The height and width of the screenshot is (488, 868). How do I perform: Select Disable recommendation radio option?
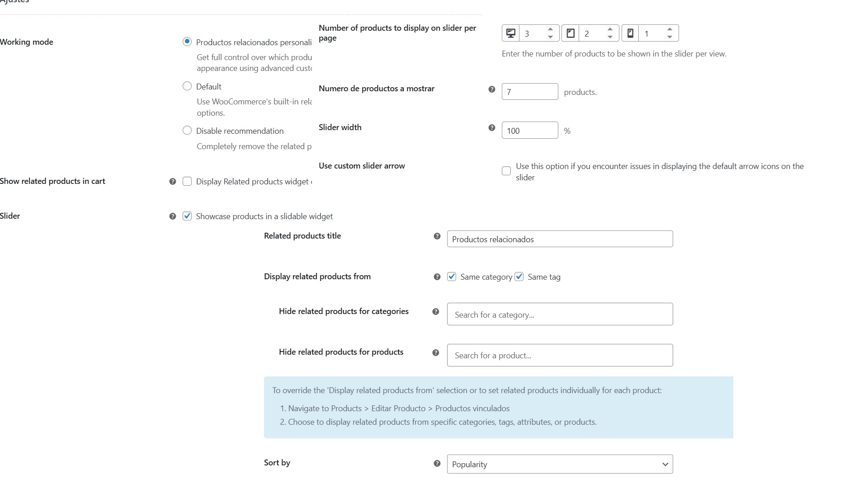click(x=187, y=130)
